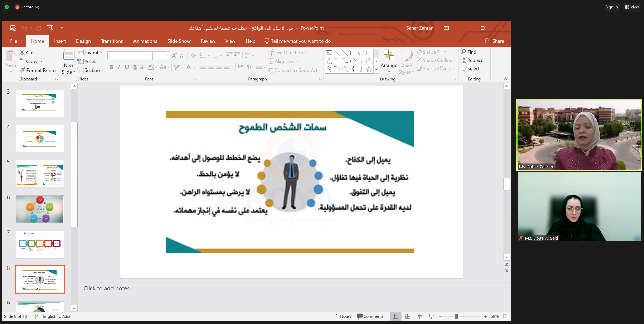The height and width of the screenshot is (324, 644).
Task: Click Sign in at top right
Action: click(611, 7)
